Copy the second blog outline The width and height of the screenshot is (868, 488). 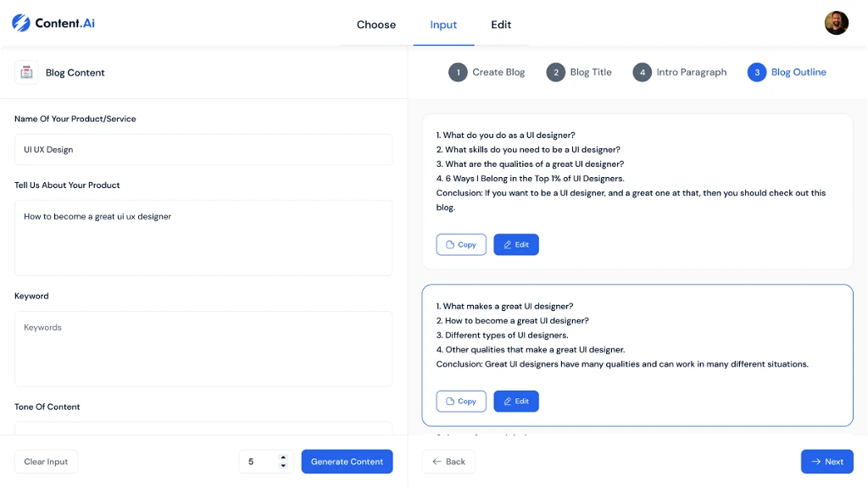[x=461, y=402]
